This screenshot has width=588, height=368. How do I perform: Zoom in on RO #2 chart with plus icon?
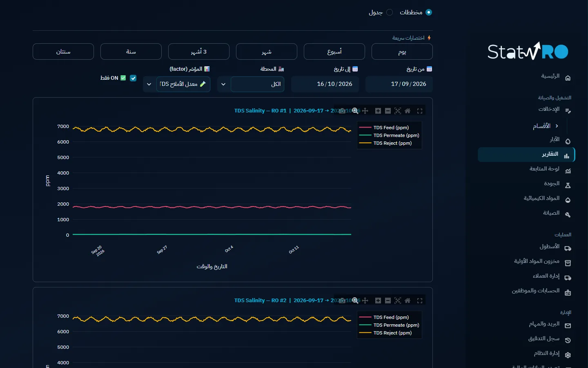pos(378,301)
